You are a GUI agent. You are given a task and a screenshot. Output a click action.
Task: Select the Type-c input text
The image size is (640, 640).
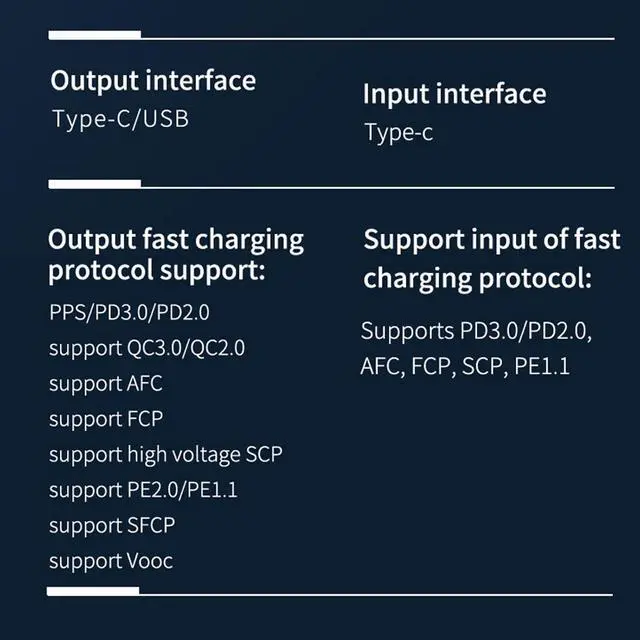coord(398,132)
